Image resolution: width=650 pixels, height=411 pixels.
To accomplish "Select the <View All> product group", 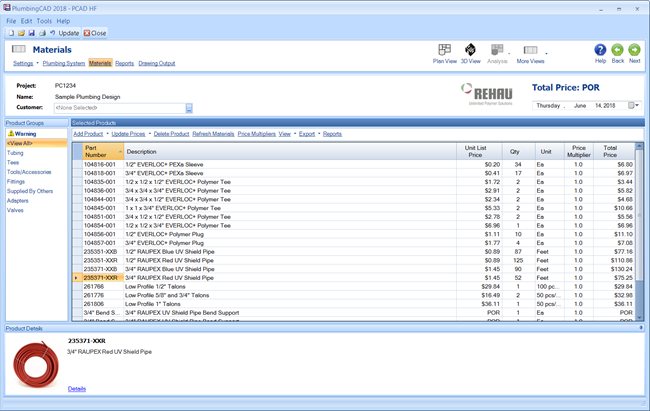I will coord(36,143).
